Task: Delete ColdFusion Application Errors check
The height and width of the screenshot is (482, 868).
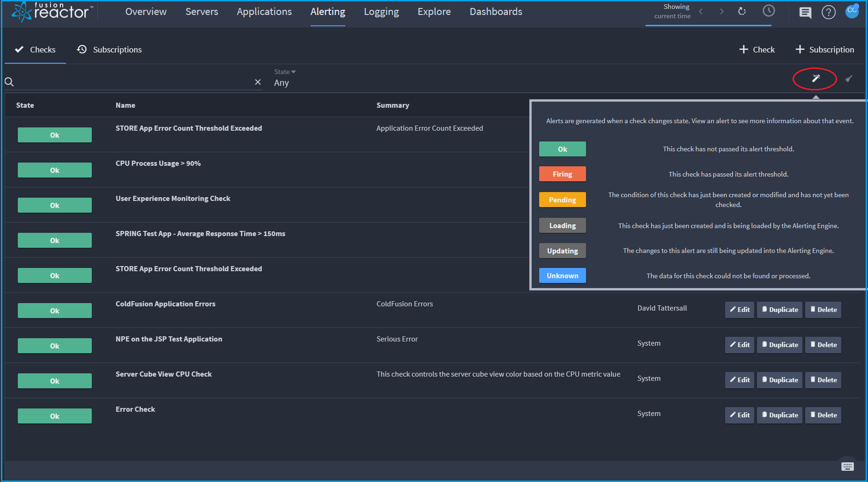Action: (823, 310)
